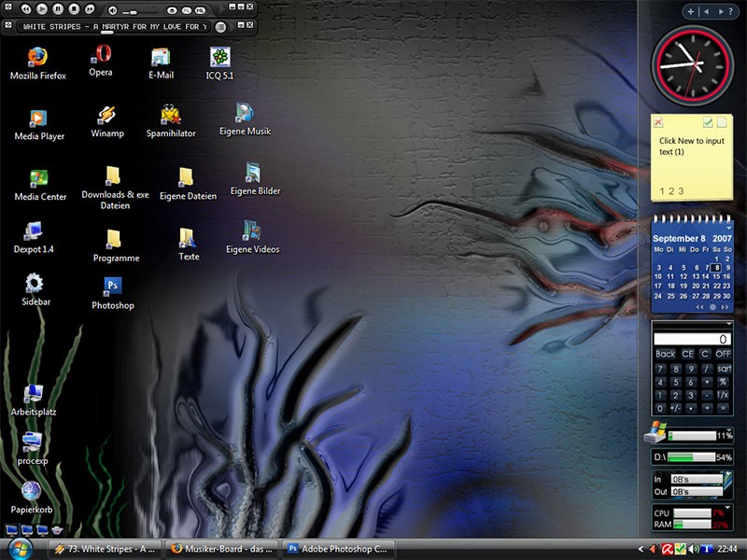The image size is (747, 560).
Task: Click OFF on calculator gadget
Action: [x=723, y=354]
